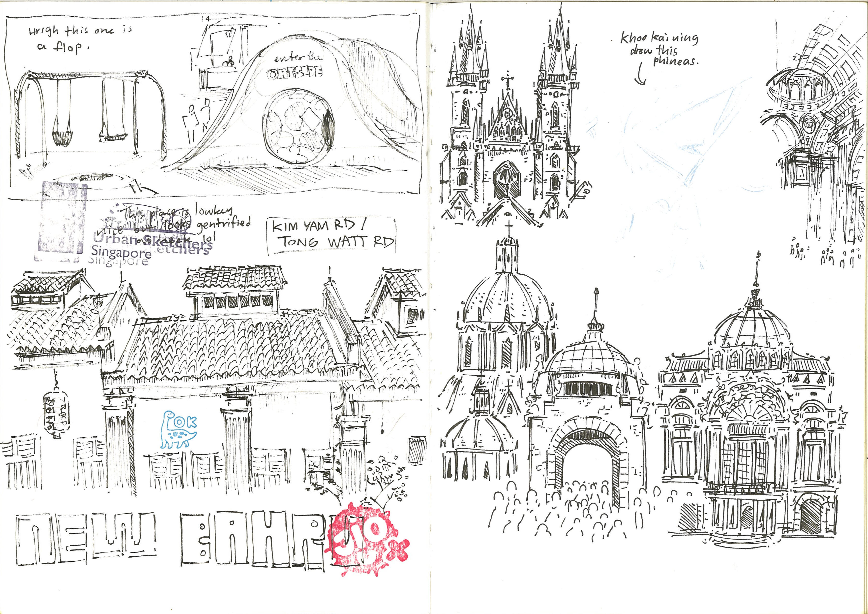Click the 'Singapore' text of the Urban Sketchers stamp

tap(121, 252)
